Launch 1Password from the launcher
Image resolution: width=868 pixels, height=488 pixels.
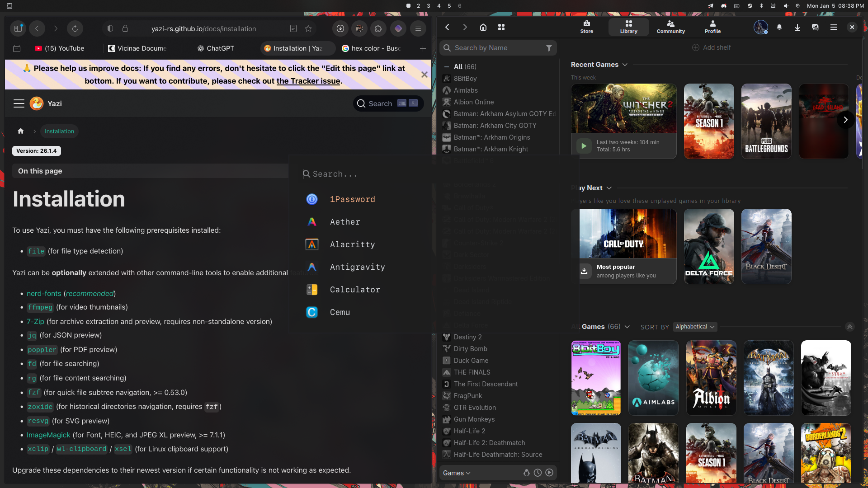pos(434,199)
